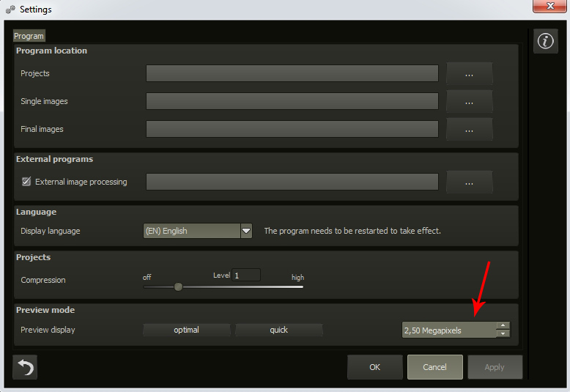Image resolution: width=570 pixels, height=392 pixels.
Task: Click the undo reset arrow icon
Action: tap(25, 367)
